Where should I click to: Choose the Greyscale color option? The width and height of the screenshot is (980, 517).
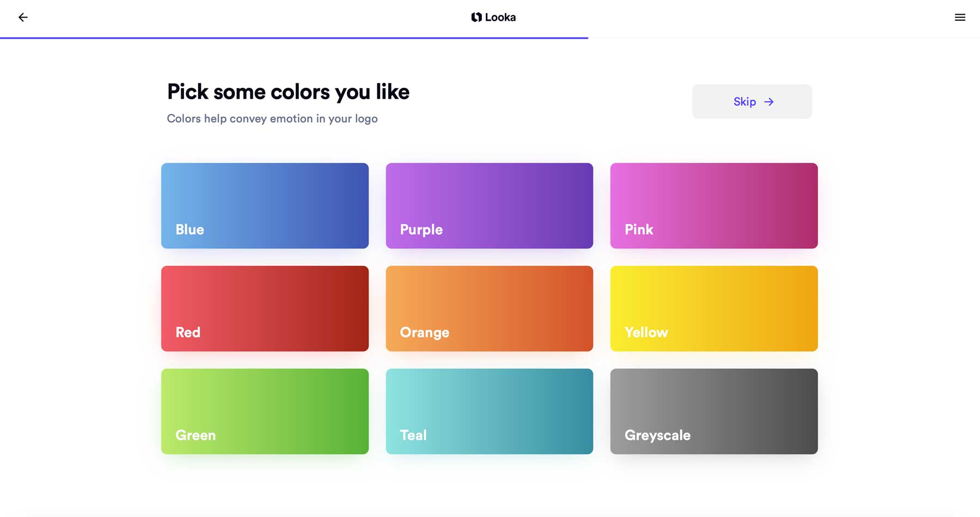(714, 411)
